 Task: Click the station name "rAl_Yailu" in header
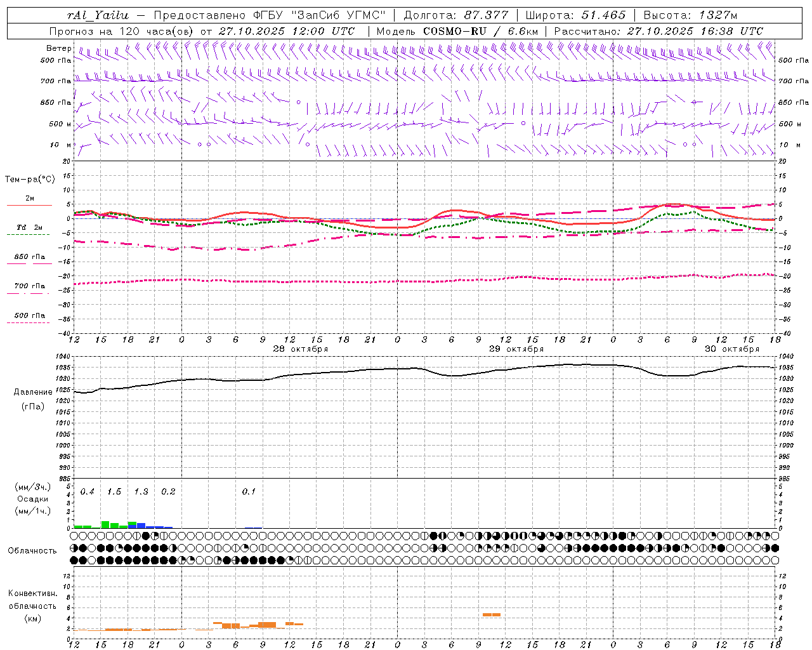[x=98, y=15]
